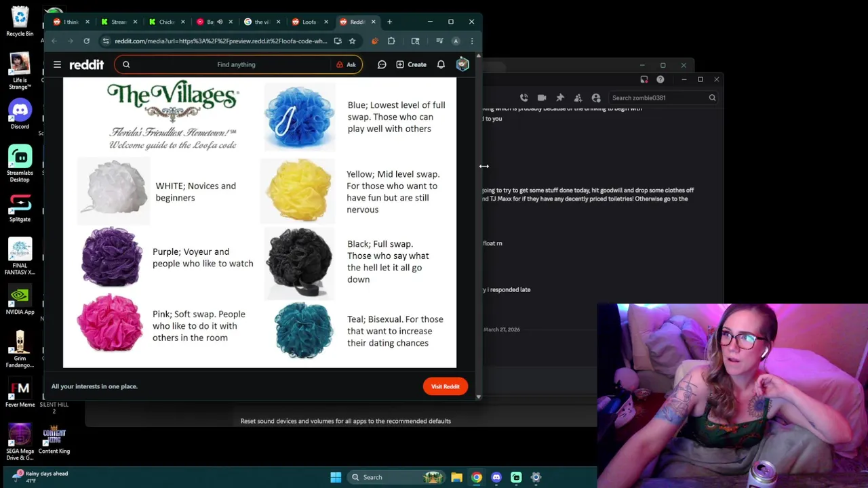Image resolution: width=868 pixels, height=488 pixels.
Task: Start video call in Discord
Action: click(542, 98)
